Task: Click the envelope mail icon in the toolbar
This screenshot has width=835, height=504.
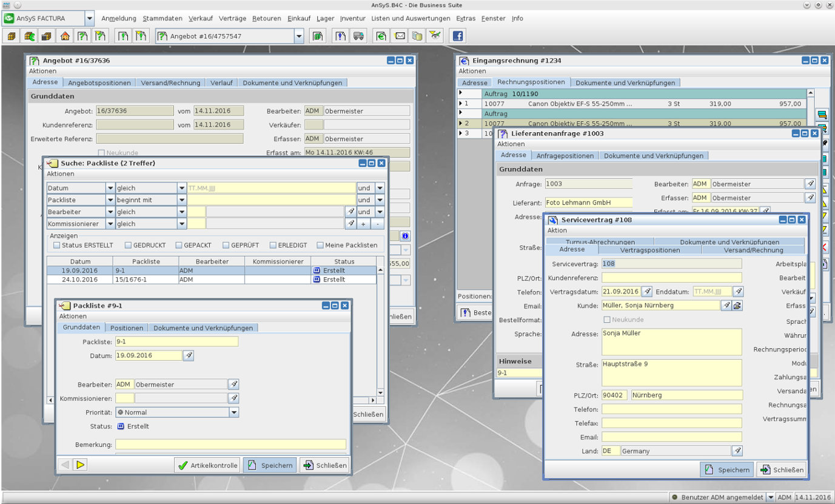Action: tap(400, 36)
